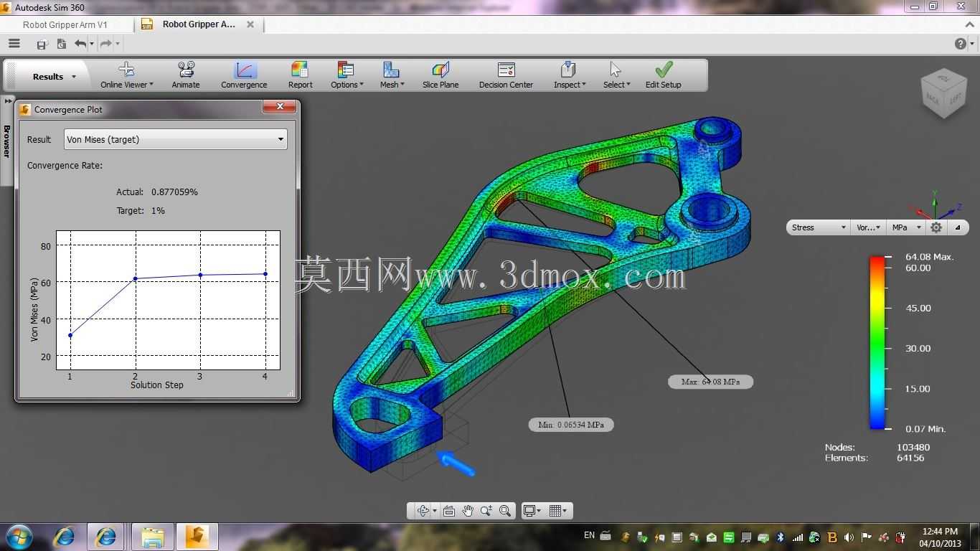The image size is (980, 551).
Task: Switch to Robot Gripper Arm V1 tab
Action: [65, 24]
